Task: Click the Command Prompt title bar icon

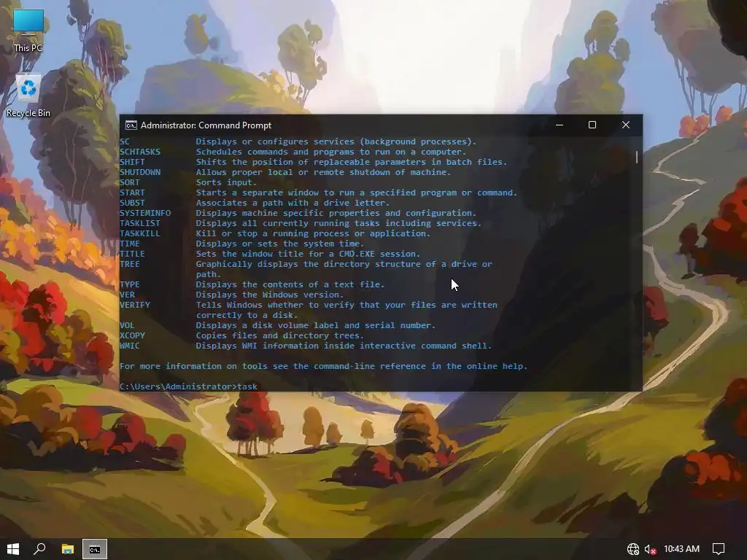Action: point(131,125)
